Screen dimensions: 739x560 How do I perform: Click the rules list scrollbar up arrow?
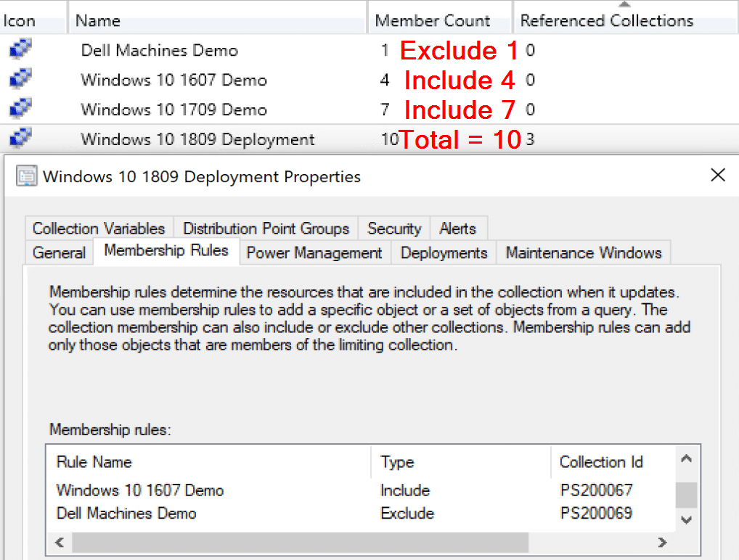[686, 458]
